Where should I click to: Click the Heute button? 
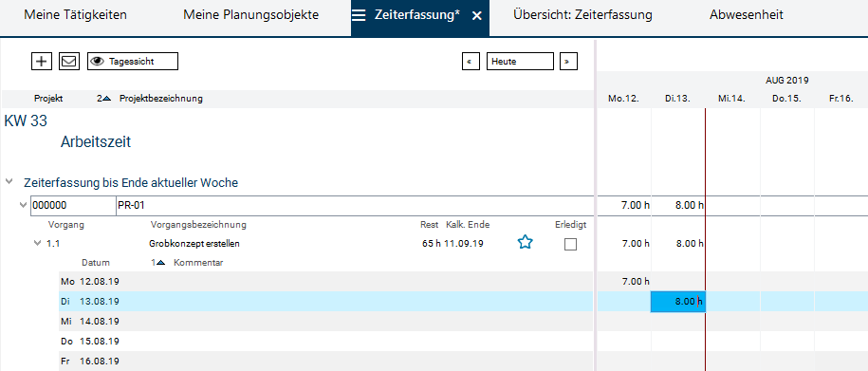point(520,62)
